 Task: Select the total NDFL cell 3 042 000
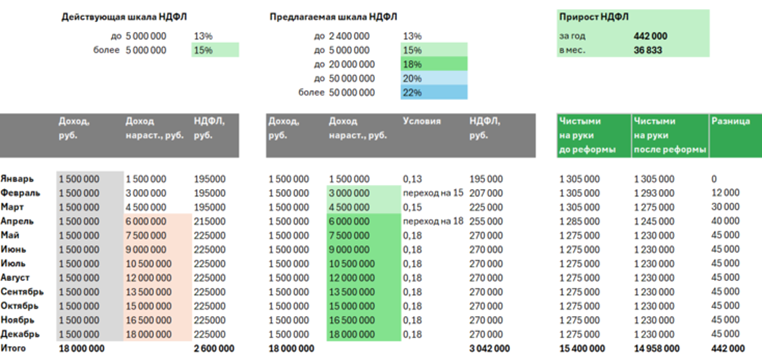[490, 348]
